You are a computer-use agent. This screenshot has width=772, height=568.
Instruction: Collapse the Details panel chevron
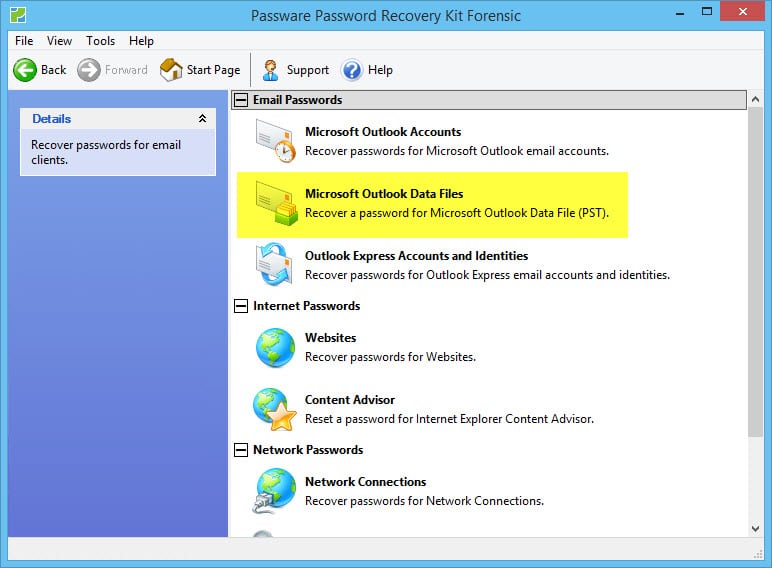point(202,119)
